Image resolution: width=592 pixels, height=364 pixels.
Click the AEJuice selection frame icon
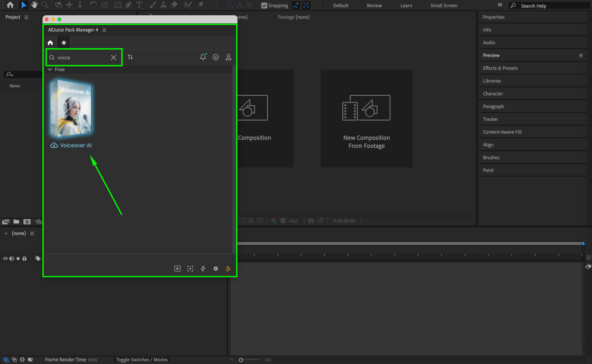pos(190,269)
